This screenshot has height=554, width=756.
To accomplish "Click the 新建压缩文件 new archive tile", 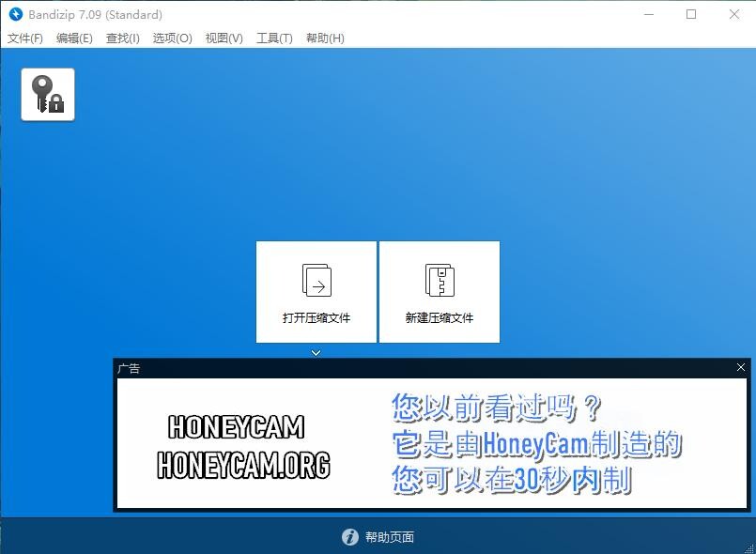I will tap(440, 292).
